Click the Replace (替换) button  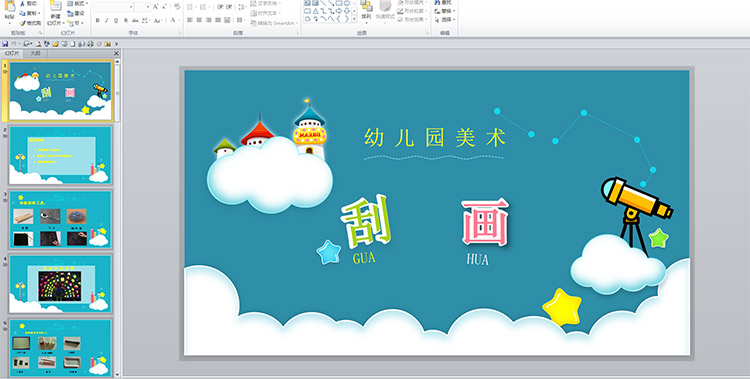(445, 11)
